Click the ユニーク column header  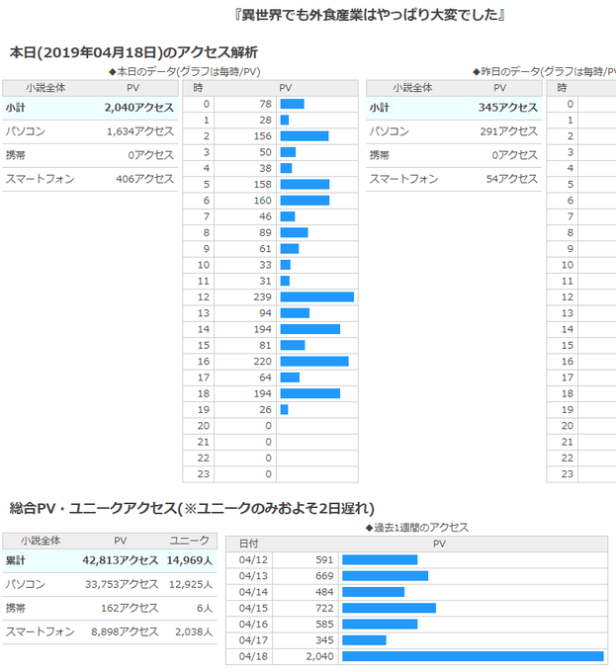point(189,541)
